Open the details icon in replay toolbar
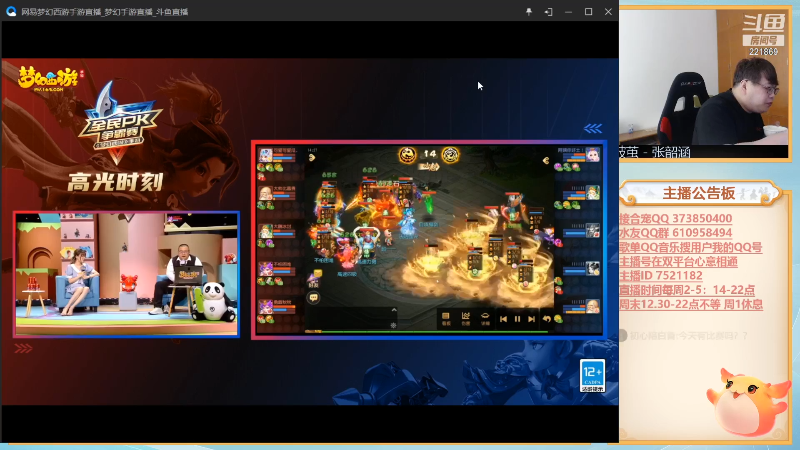 click(485, 318)
